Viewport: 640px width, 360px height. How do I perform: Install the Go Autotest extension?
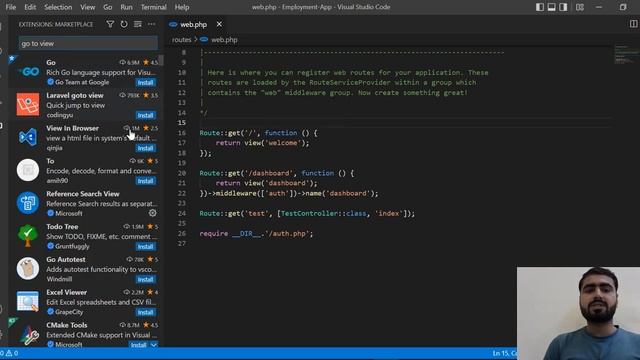(145, 280)
